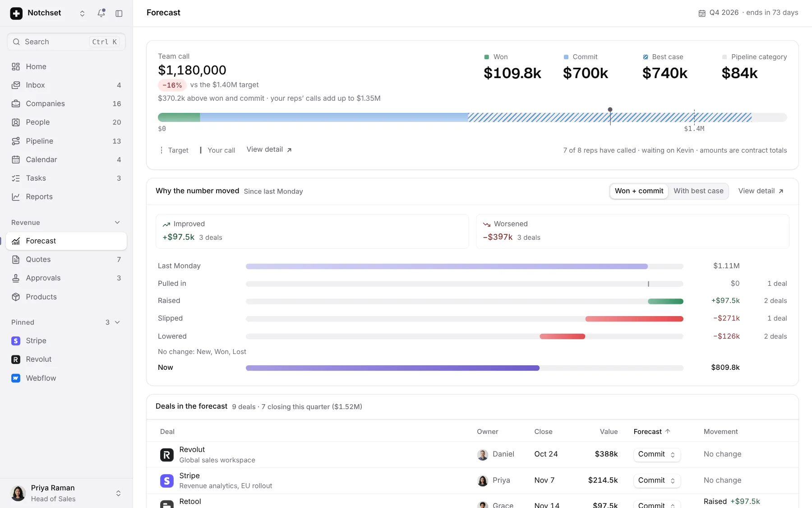Navigate to Pipeline

[x=66, y=141]
